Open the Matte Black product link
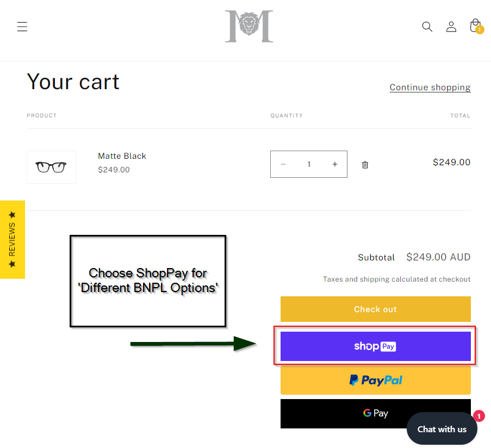This screenshot has height=448, width=491. [x=122, y=156]
